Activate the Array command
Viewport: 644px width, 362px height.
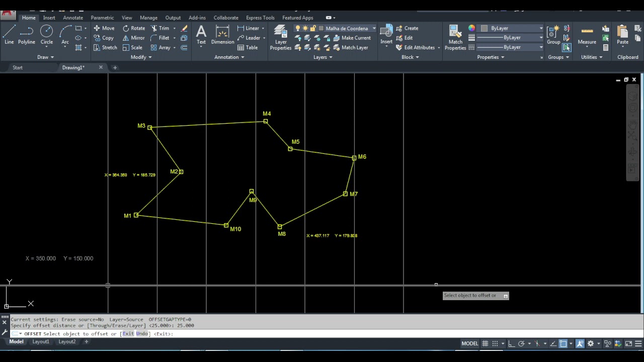[x=160, y=47]
